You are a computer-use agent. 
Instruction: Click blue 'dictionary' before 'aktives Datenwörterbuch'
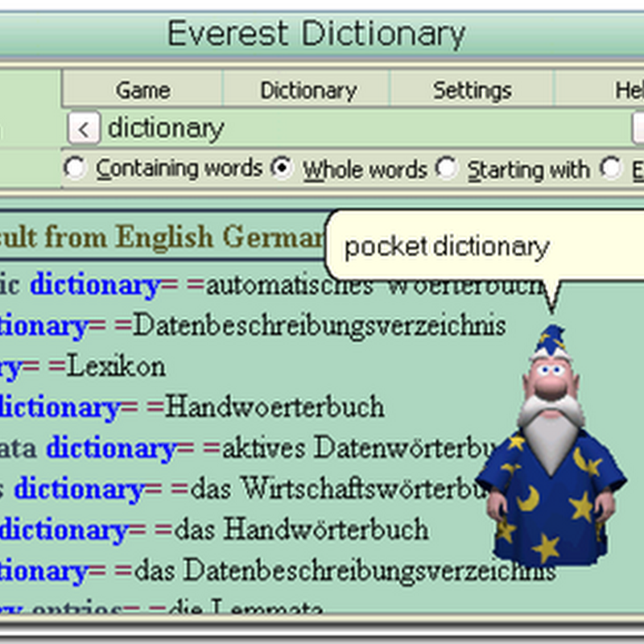pyautogui.click(x=112, y=448)
